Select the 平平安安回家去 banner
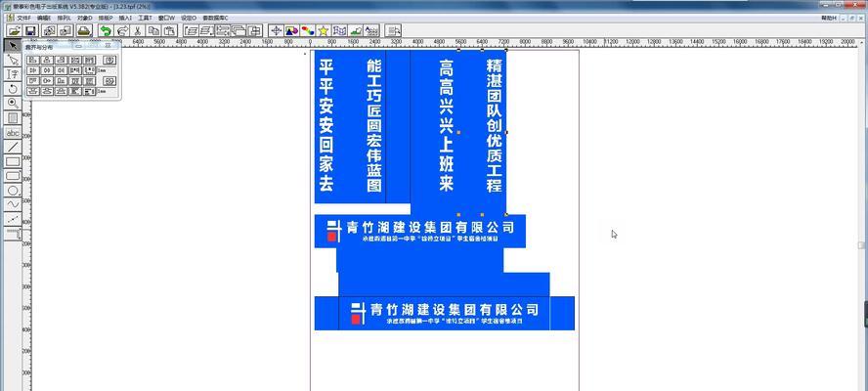This screenshot has height=391, width=868. pos(326,126)
